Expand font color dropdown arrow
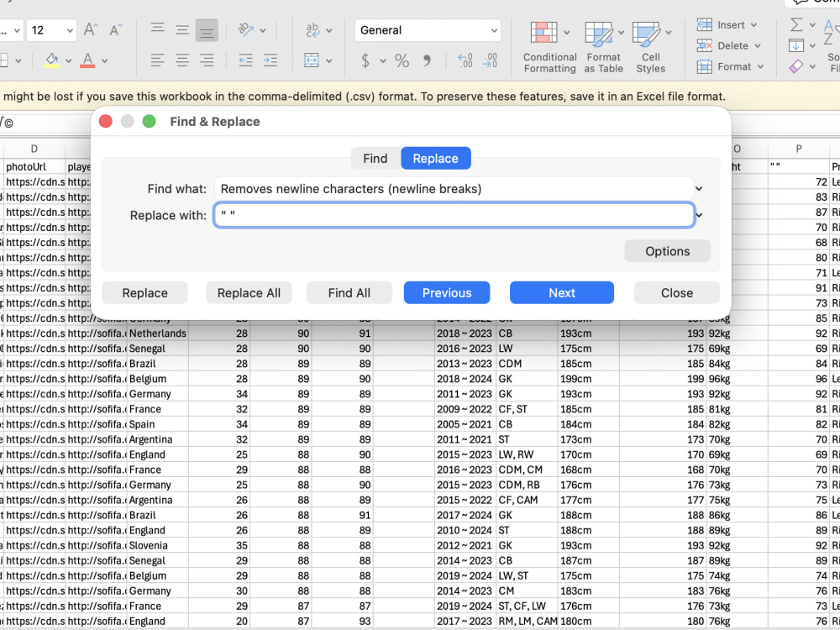The image size is (840, 630). (104, 61)
